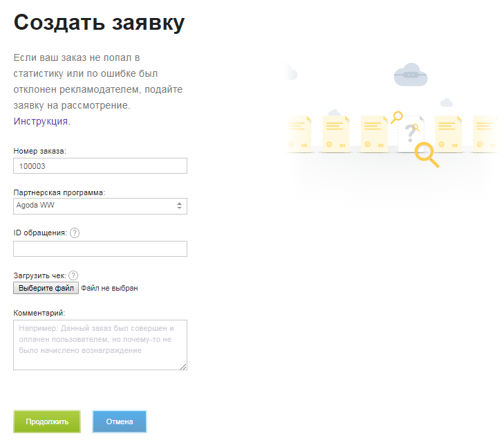
Task: Click the small cloud above the right documents
Action: click(446, 103)
